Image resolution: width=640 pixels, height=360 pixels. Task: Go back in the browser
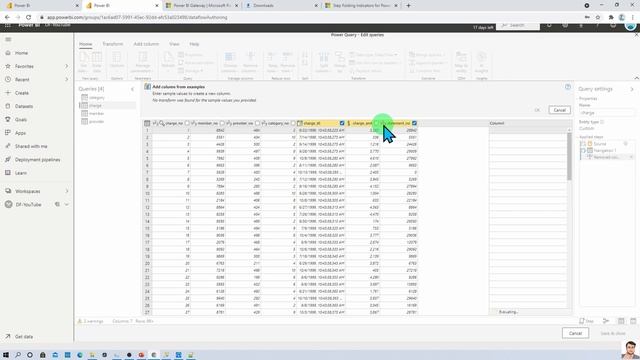click(x=7, y=18)
